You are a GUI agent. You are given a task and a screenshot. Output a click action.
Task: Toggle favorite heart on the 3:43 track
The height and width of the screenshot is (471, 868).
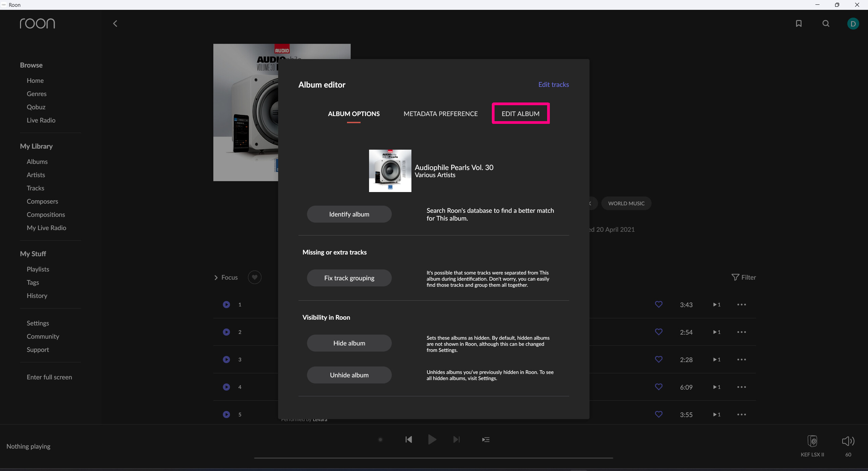tap(658, 304)
